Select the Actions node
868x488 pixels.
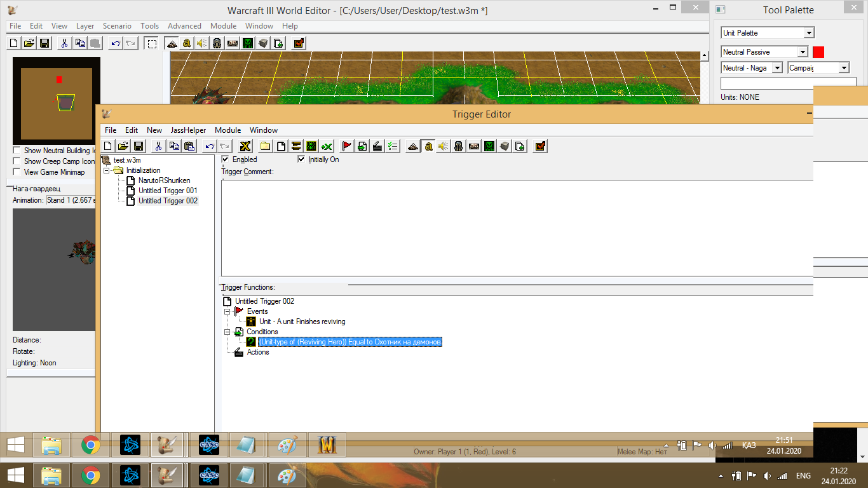pos(258,352)
